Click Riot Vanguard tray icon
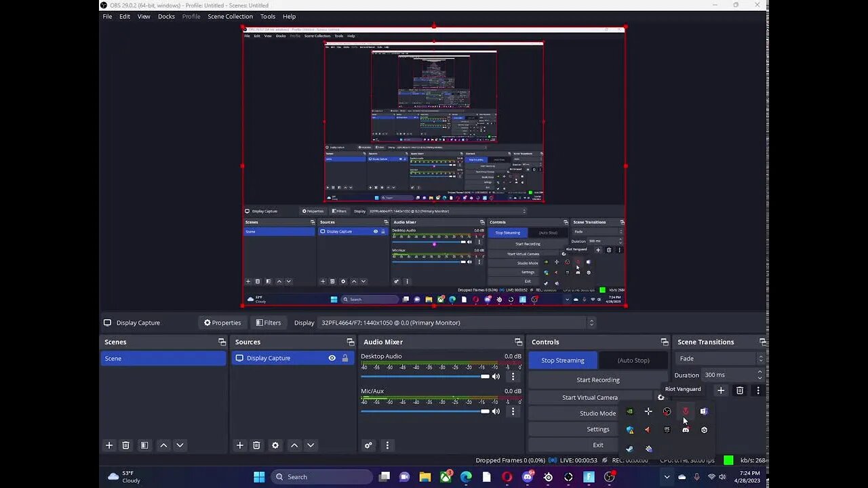Image resolution: width=868 pixels, height=488 pixels. pyautogui.click(x=686, y=411)
